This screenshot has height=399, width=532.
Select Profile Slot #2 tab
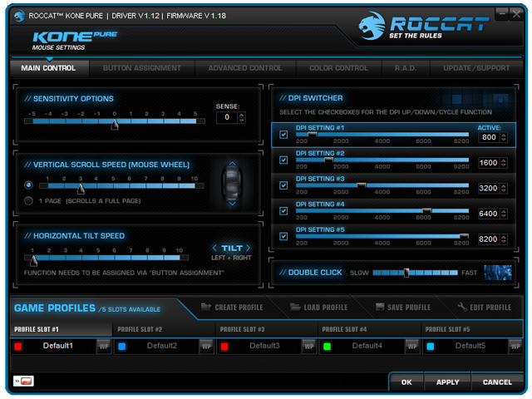pyautogui.click(x=164, y=329)
